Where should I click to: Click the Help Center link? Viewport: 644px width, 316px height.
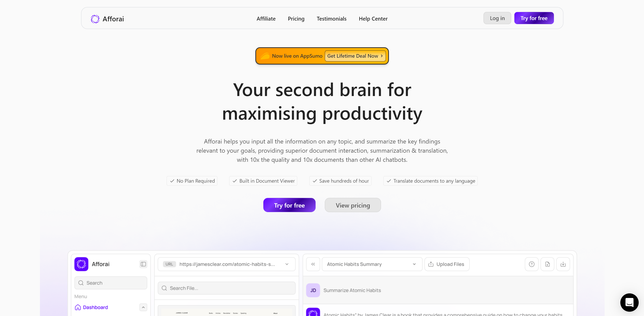pos(373,19)
